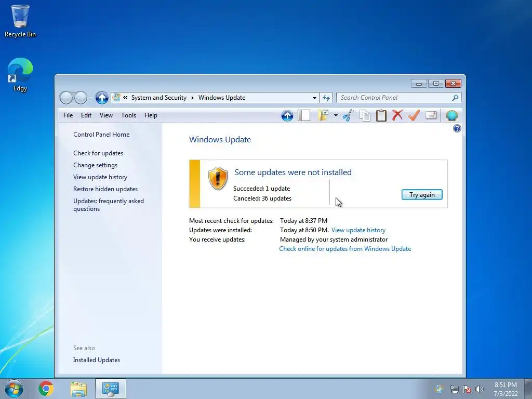Click the teal shell icon in toolbar
The height and width of the screenshot is (399, 532).
pos(451,116)
